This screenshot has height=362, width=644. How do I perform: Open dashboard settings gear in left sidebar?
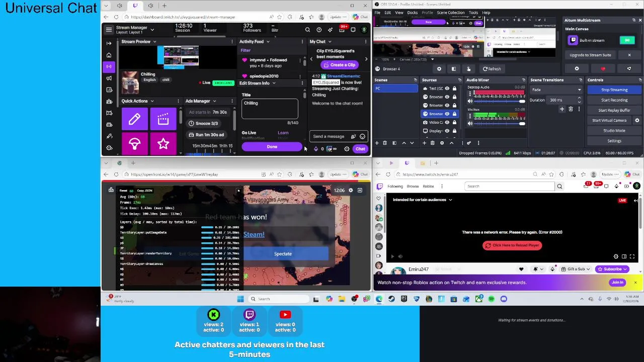point(109,148)
